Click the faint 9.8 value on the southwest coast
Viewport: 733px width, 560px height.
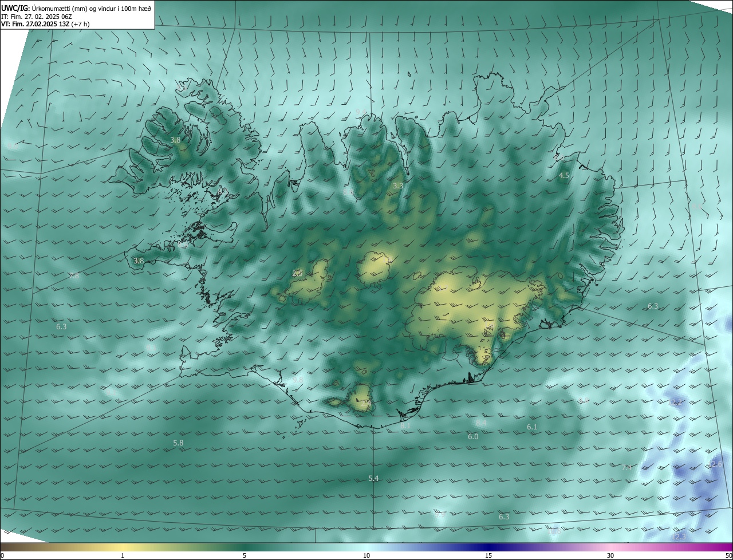pyautogui.click(x=298, y=380)
